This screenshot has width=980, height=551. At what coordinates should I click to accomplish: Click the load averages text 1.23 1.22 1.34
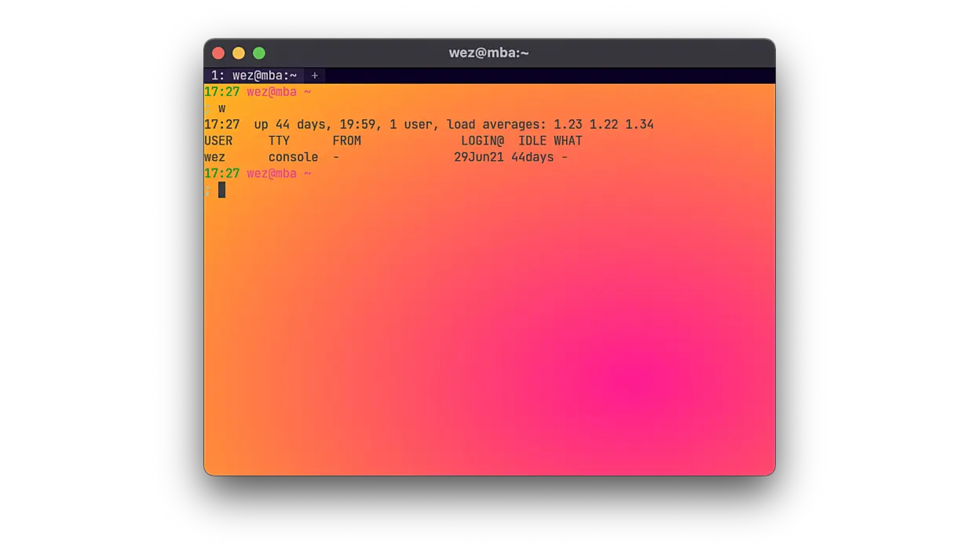pos(605,123)
